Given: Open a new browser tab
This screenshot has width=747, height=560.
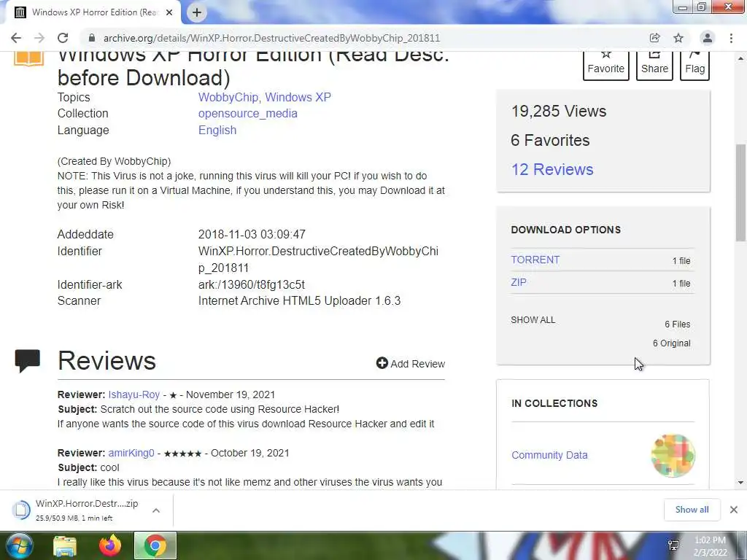Looking at the screenshot, I should (x=197, y=12).
